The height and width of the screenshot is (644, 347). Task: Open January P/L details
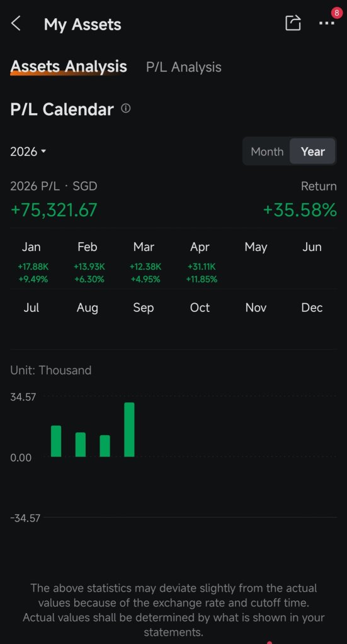click(33, 263)
